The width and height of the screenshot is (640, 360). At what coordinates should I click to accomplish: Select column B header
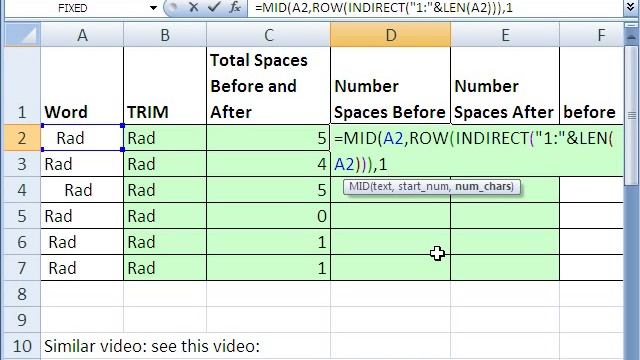pos(165,35)
